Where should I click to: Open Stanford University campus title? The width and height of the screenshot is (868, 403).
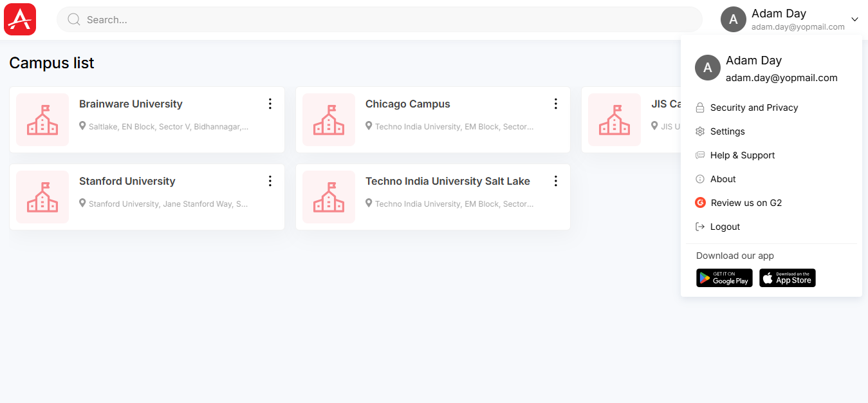tap(127, 181)
